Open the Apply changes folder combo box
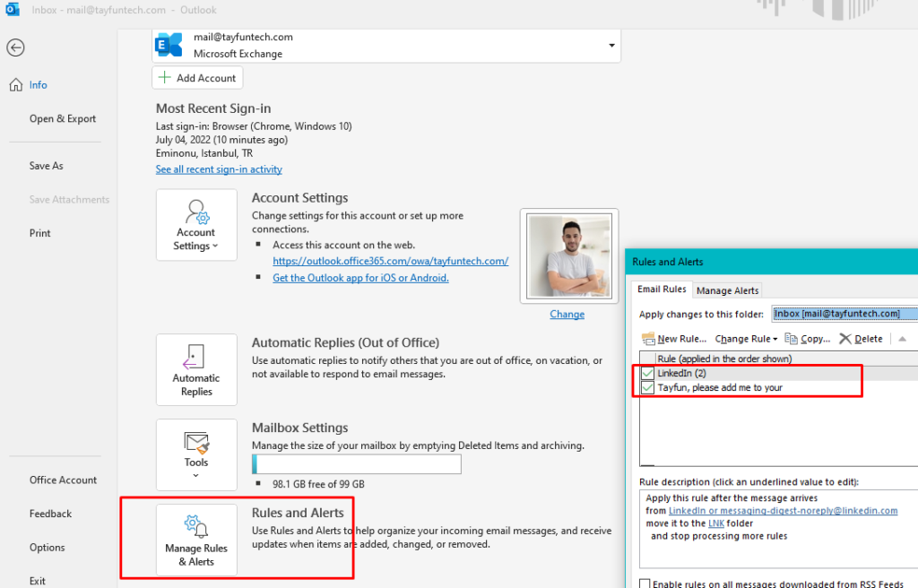 [844, 314]
